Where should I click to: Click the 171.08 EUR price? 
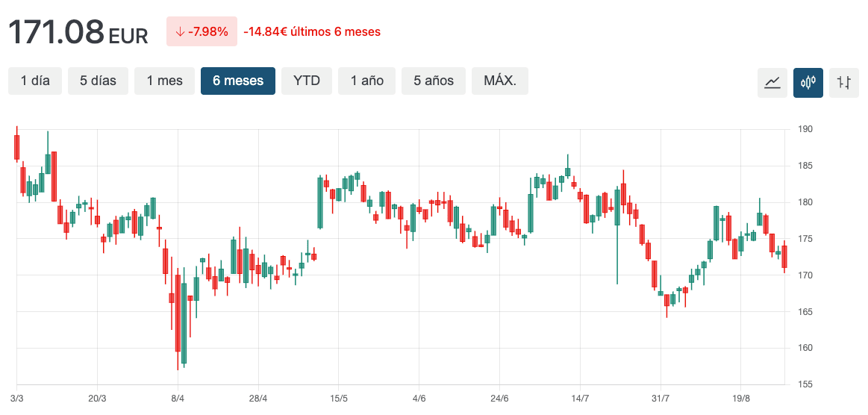pyautogui.click(x=78, y=33)
